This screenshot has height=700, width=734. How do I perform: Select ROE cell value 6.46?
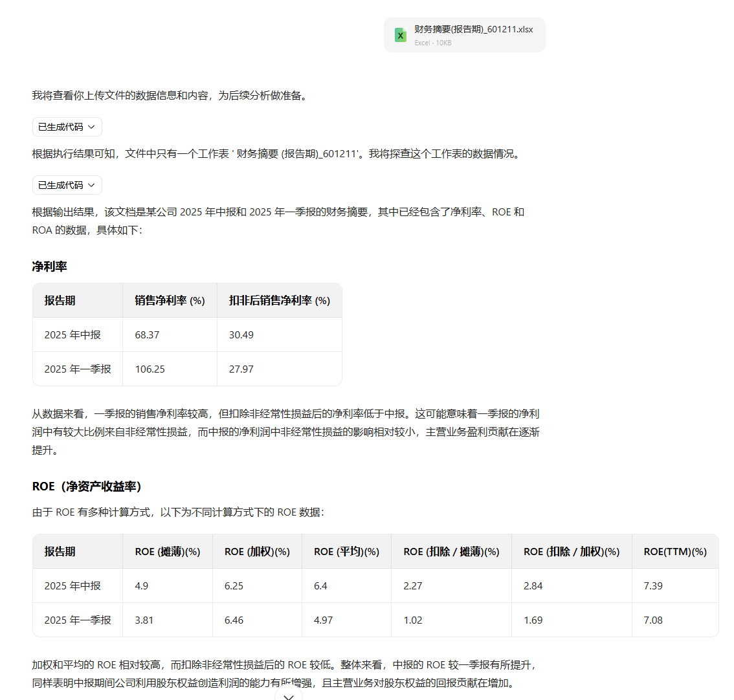[x=234, y=620]
